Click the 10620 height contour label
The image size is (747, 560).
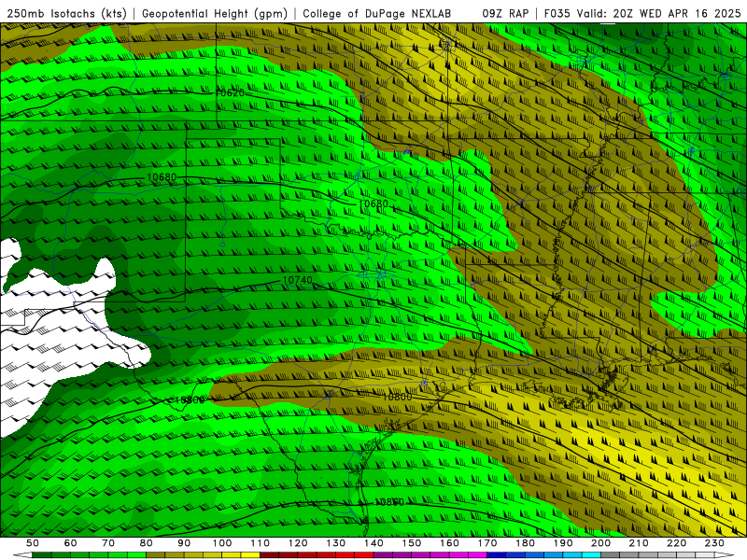click(x=230, y=92)
